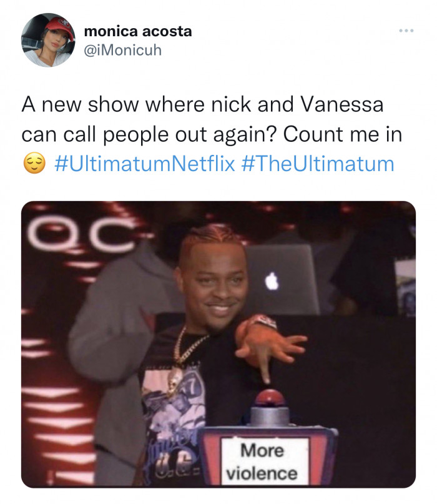
Task: Click the word Vanessa in the tweet
Action: click(x=342, y=105)
